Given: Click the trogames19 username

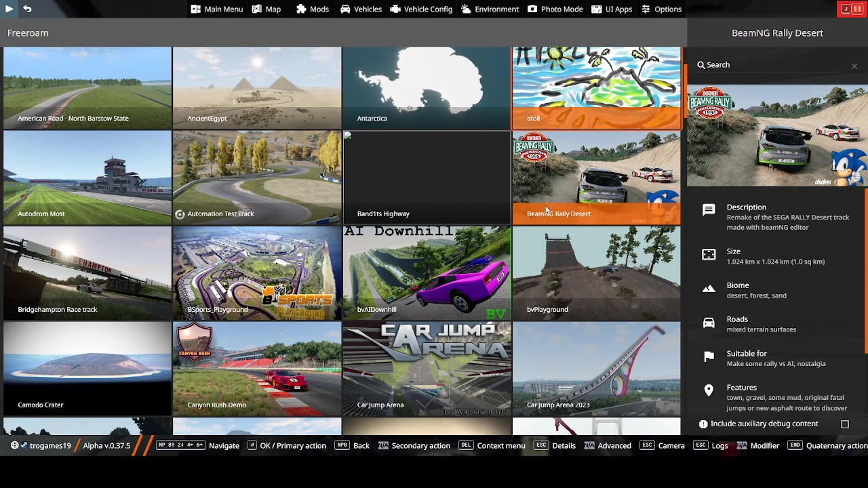Looking at the screenshot, I should click(x=50, y=445).
